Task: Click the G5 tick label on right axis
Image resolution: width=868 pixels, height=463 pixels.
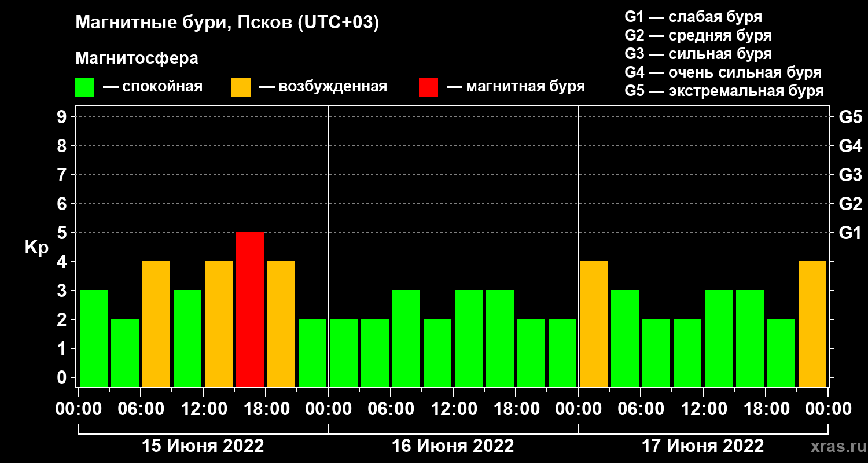Action: [x=851, y=117]
